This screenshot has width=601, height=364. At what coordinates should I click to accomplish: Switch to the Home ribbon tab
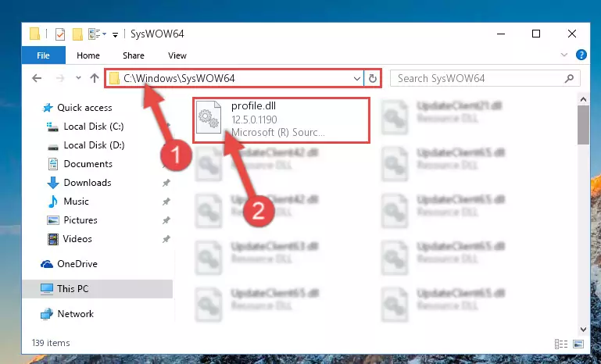[88, 55]
